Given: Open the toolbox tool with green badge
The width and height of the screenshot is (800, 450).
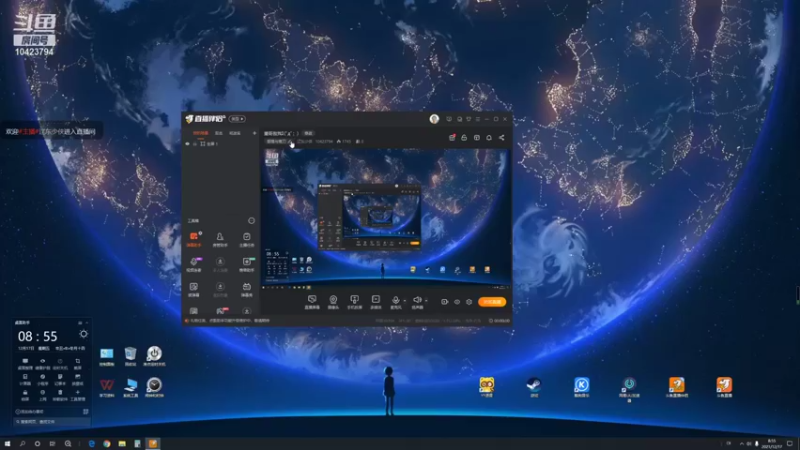Looking at the screenshot, I should pos(246,264).
